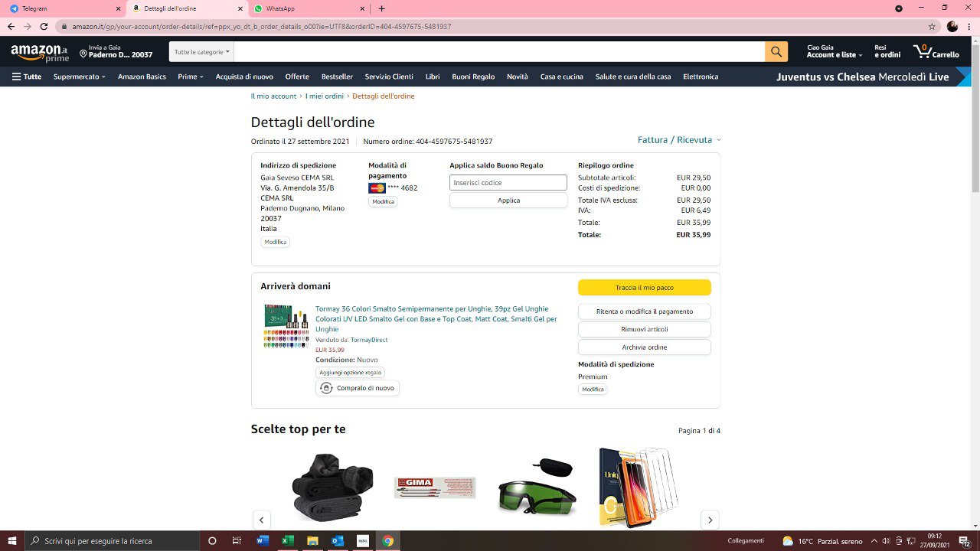Click the Chrome icon on the taskbar
Viewport: 980px width, 551px height.
388,541
